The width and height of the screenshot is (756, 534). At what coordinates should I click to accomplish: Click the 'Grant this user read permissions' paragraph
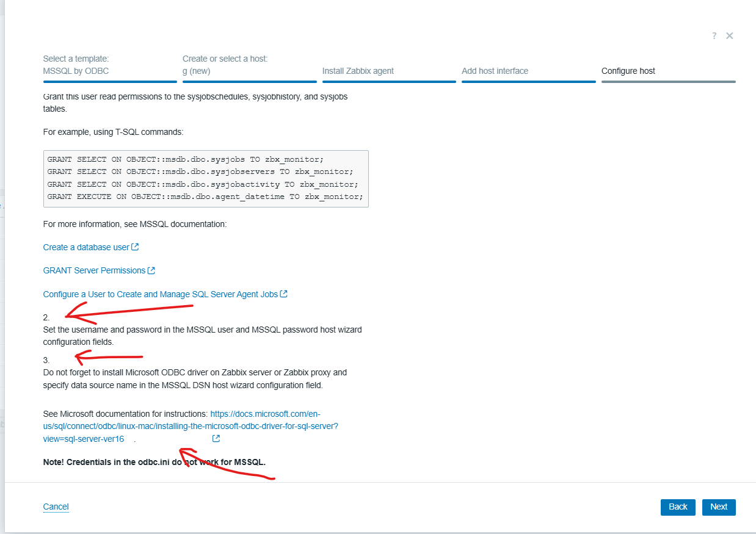coord(195,103)
